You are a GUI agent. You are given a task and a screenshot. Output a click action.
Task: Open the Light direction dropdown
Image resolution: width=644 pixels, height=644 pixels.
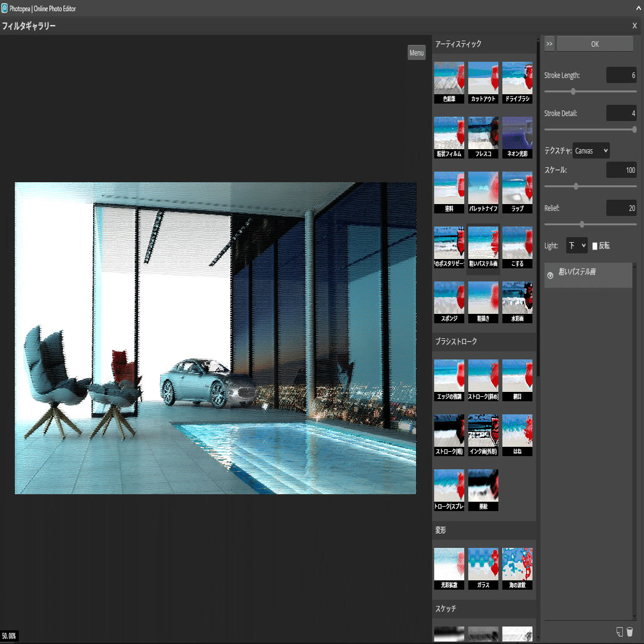click(x=577, y=246)
